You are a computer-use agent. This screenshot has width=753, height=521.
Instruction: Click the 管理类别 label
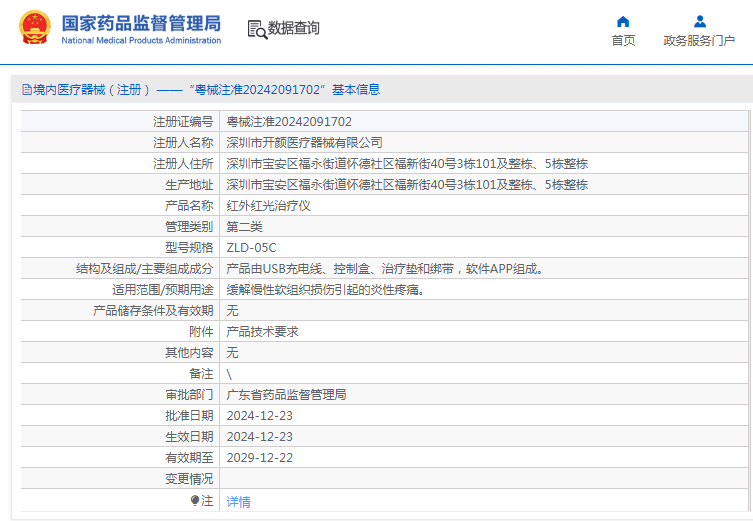point(189,227)
